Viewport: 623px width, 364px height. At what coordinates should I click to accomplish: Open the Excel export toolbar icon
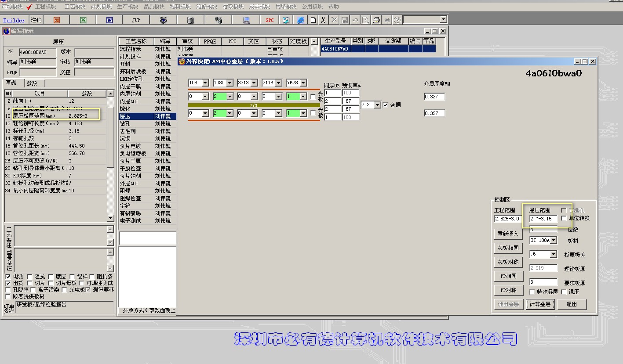click(83, 20)
